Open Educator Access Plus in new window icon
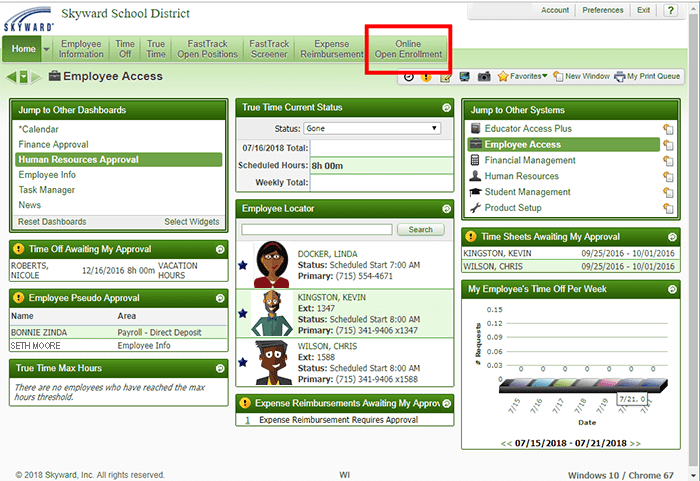Viewport: 700px width, 481px height. 668,129
